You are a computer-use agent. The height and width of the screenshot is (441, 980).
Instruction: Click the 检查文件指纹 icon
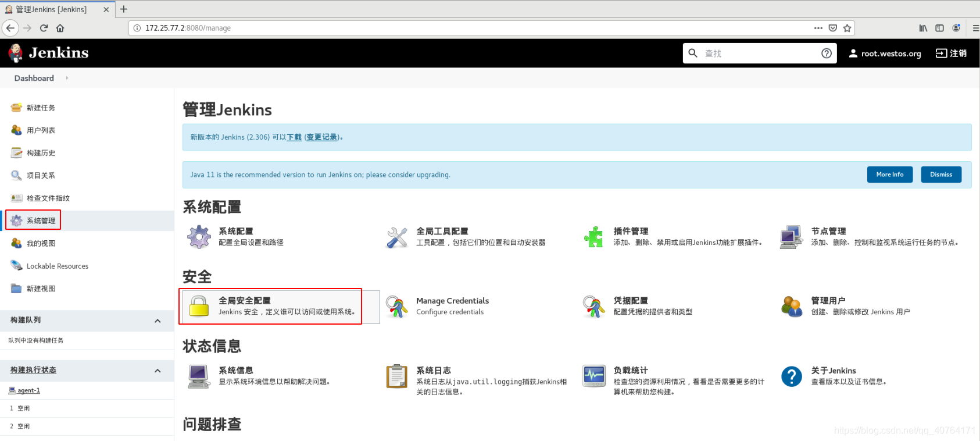[16, 198]
